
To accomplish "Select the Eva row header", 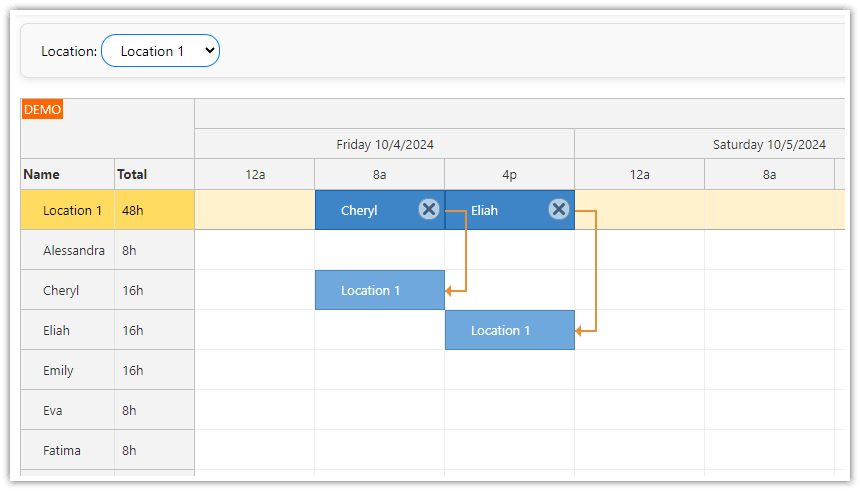I will tap(53, 410).
